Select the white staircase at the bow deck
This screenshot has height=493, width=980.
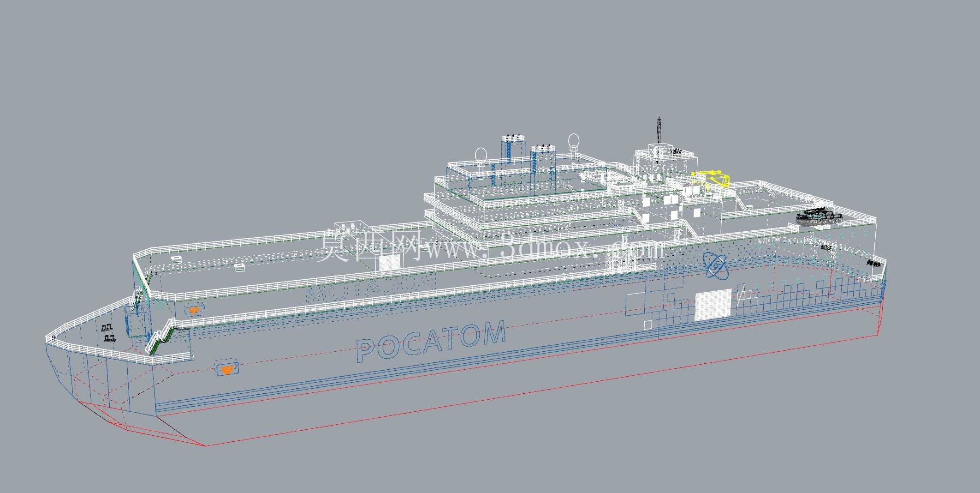[160, 337]
